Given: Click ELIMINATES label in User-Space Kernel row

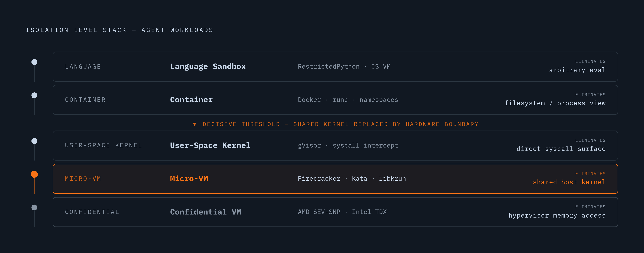Looking at the screenshot, I should click(x=590, y=140).
